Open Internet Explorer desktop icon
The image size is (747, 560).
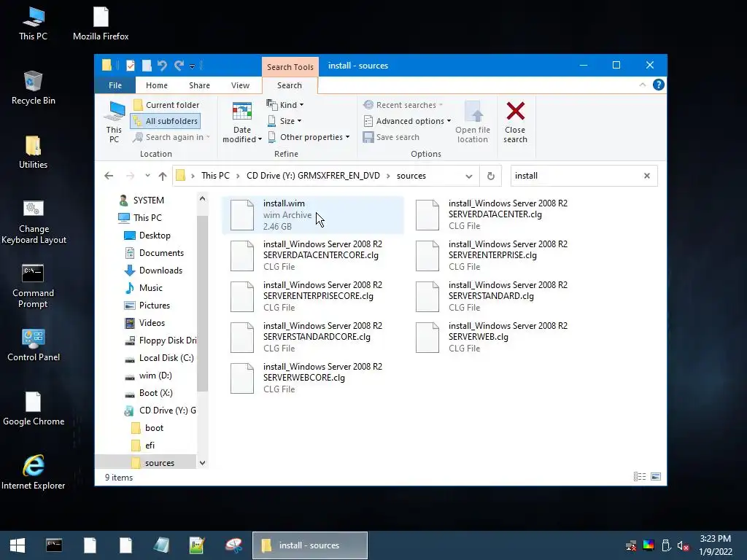point(34,472)
